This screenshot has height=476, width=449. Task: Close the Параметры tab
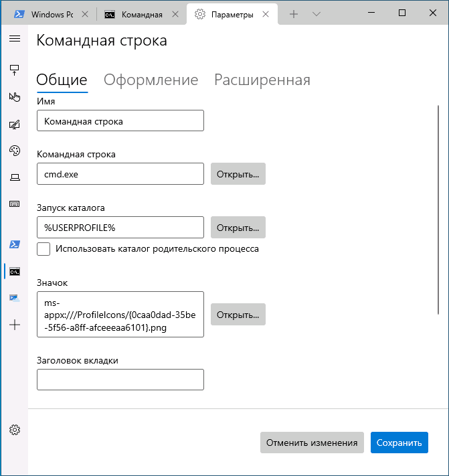266,14
